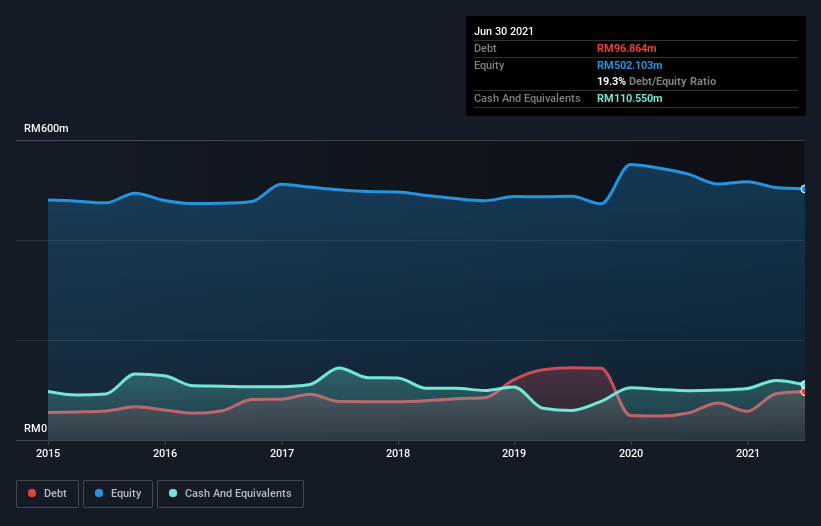
Task: Toggle the Debt series legend button
Action: [47, 494]
